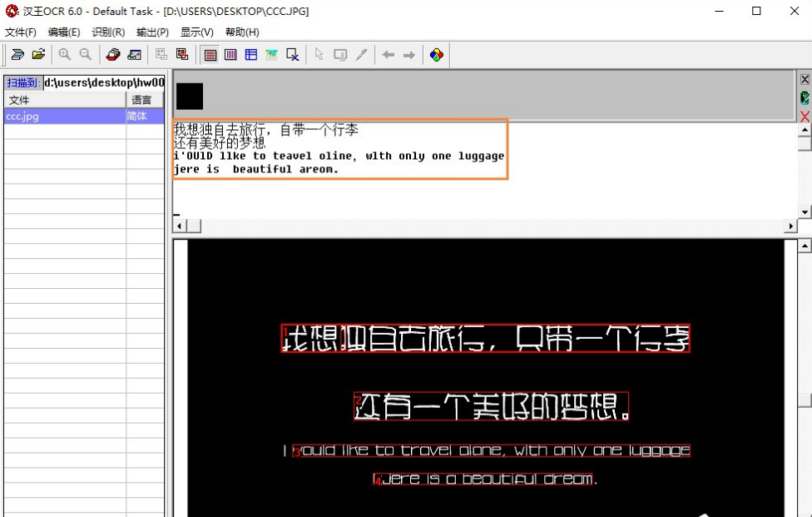This screenshot has height=517, width=812.
Task: Go to next page with right arrow
Action: coord(409,54)
